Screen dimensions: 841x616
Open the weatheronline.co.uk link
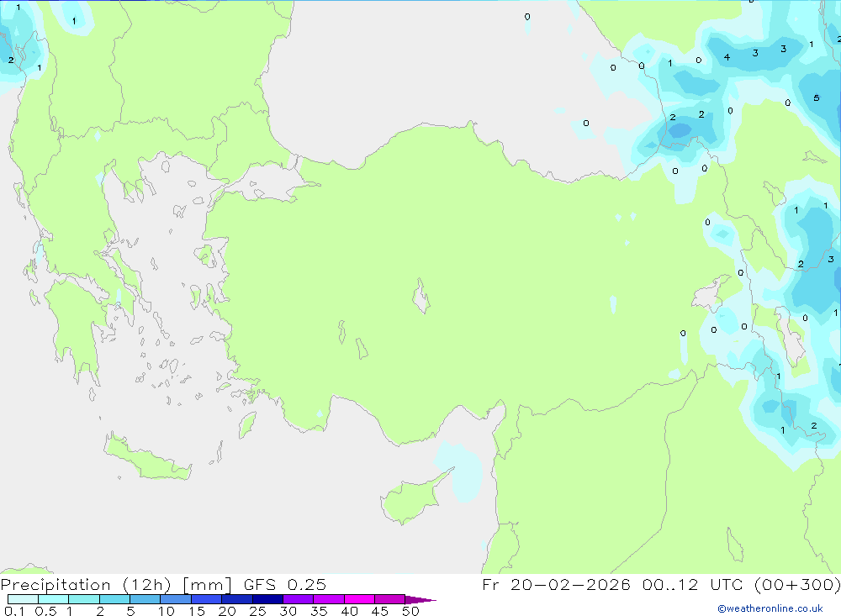(770, 608)
